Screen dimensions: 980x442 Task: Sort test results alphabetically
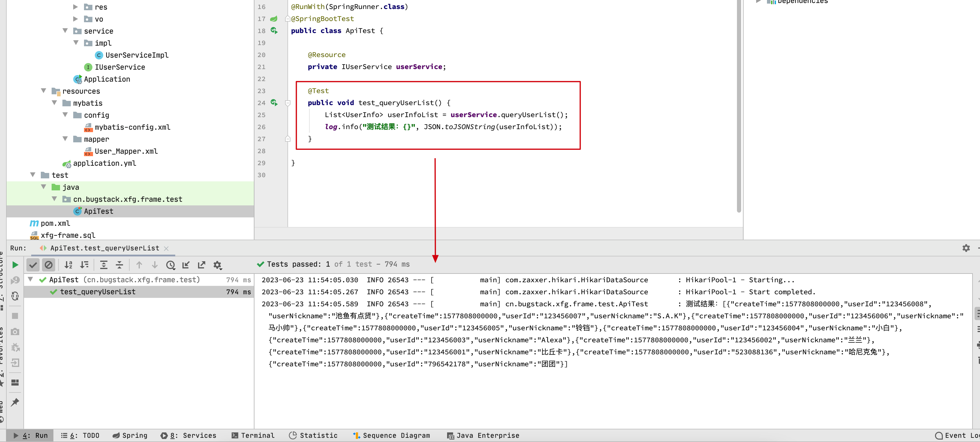(x=68, y=265)
